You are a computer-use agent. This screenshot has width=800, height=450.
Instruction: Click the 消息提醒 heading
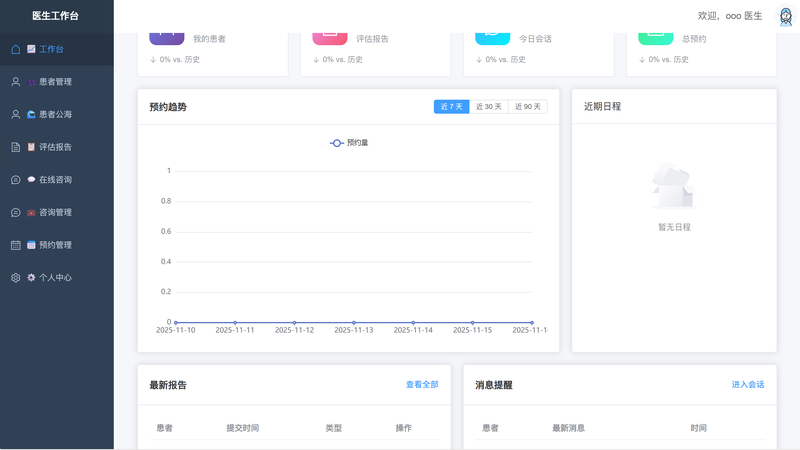(x=494, y=385)
